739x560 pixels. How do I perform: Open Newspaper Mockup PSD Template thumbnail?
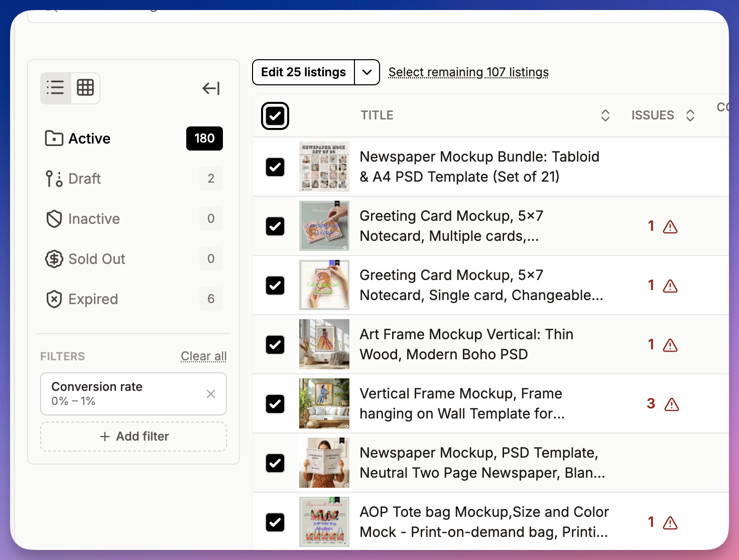click(324, 463)
